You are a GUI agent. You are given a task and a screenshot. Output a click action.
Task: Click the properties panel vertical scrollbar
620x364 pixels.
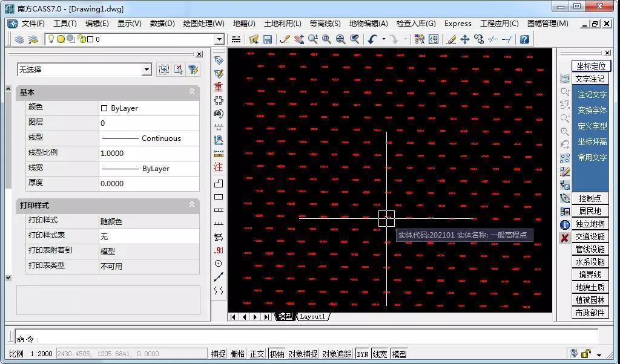point(8,183)
